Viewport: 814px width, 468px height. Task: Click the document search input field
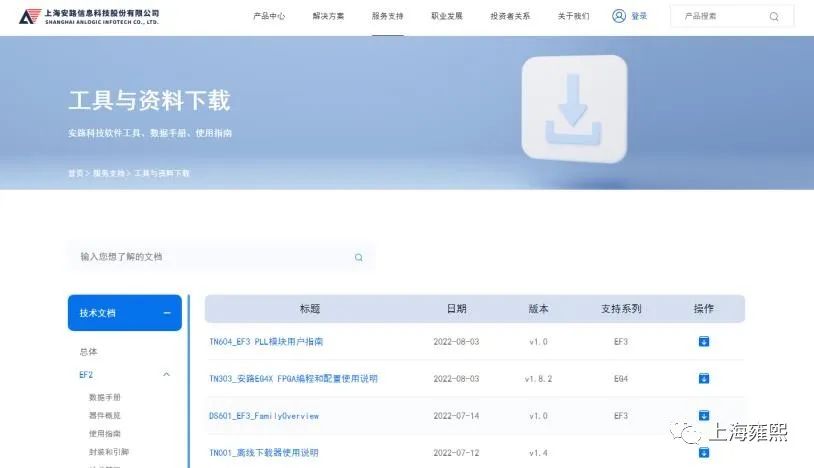tap(210, 257)
